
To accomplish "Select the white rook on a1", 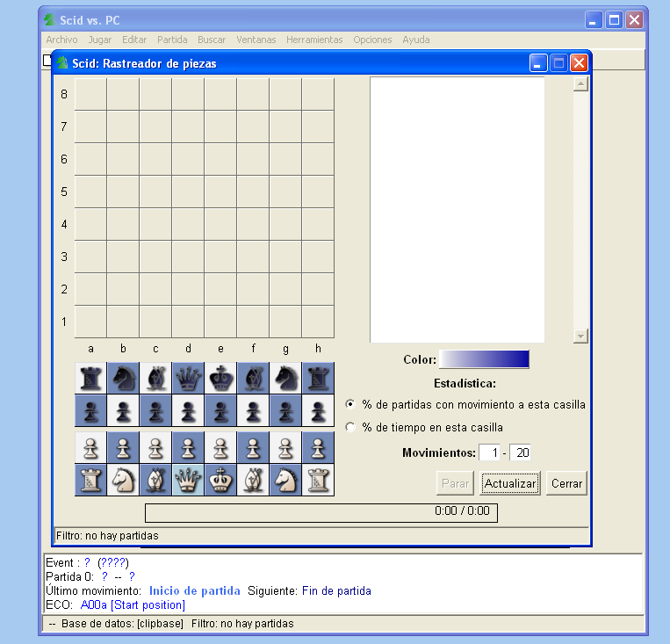I will [90, 480].
